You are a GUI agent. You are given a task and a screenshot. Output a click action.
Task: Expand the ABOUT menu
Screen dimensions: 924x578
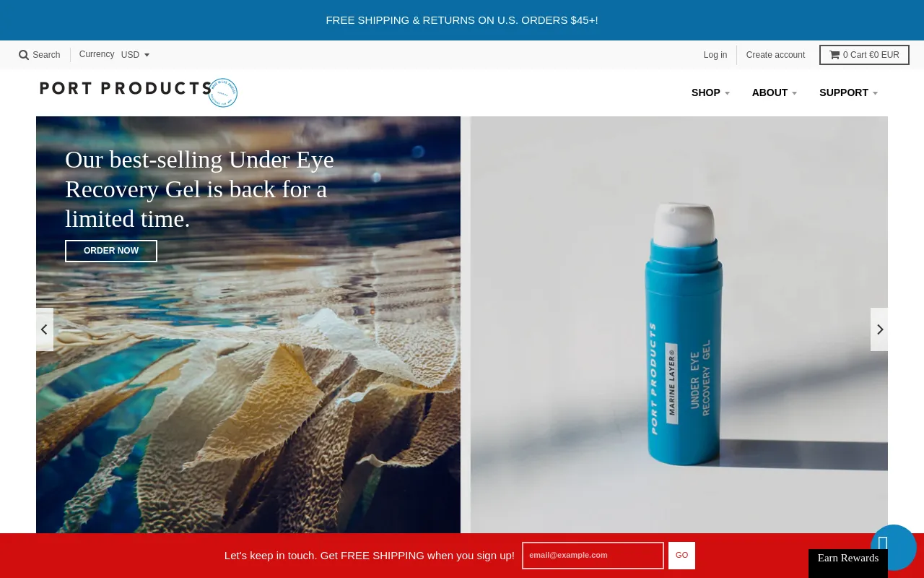[775, 92]
